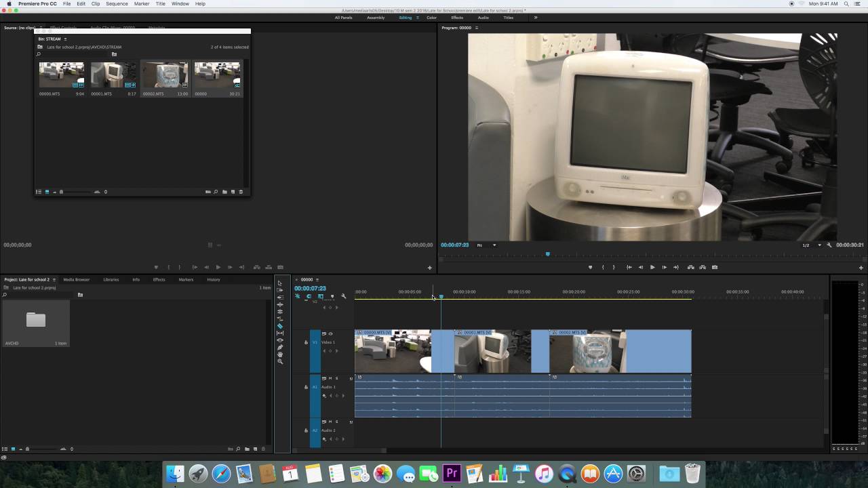
Task: Select the Slide tool
Action: (x=280, y=340)
